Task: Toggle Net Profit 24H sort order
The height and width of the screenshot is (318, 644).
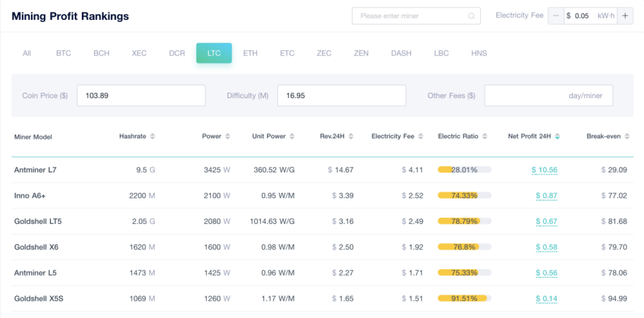Action: coord(557,136)
